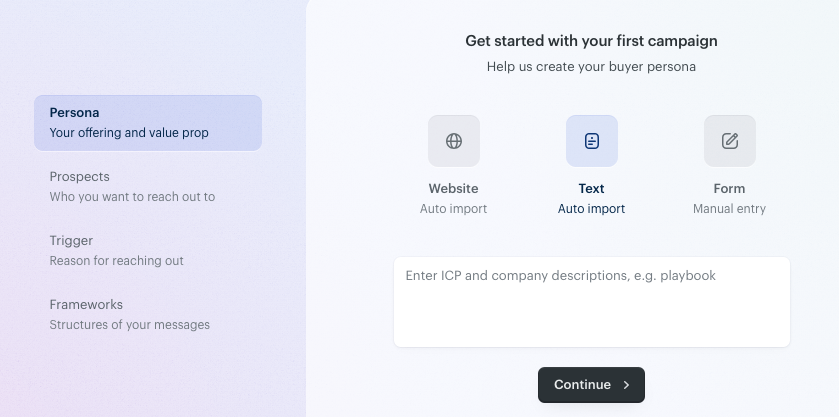Click "Reason for reaching out" subtitle
839x417 pixels.
(117, 261)
